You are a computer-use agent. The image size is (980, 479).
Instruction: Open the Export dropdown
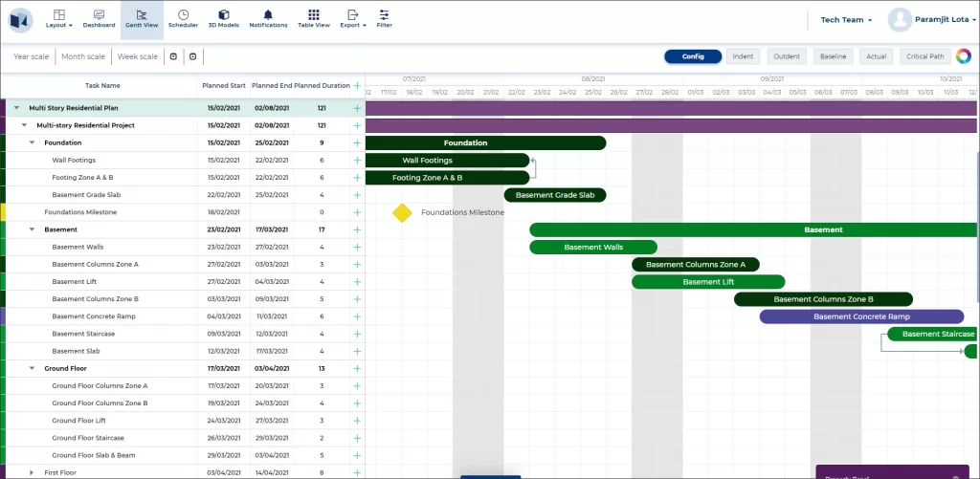352,19
